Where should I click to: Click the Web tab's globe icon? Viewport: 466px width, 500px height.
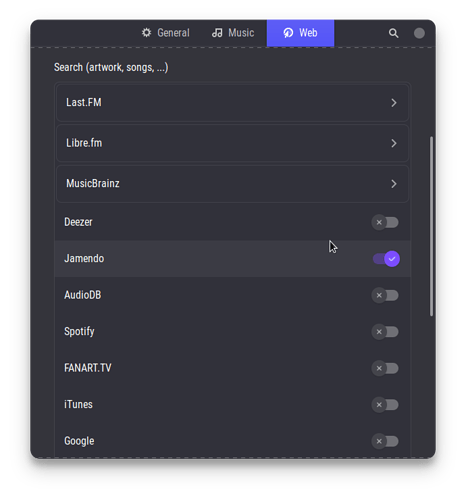coord(288,33)
